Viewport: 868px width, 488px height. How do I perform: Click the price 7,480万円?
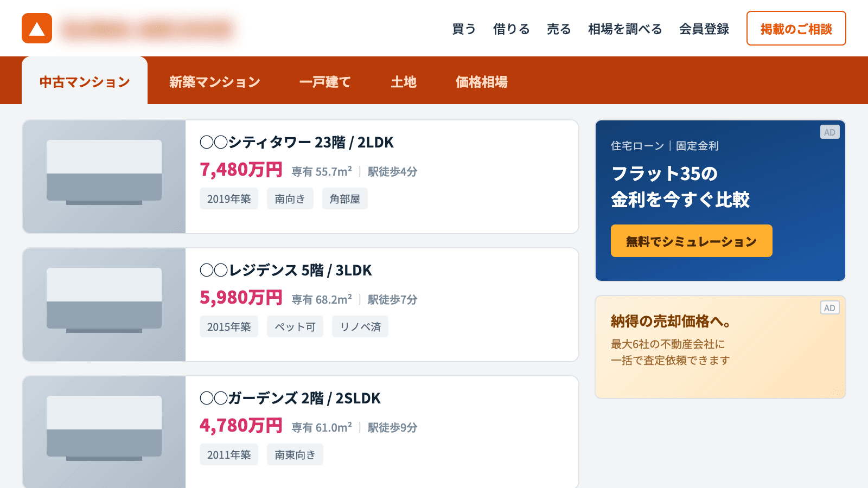click(x=241, y=170)
